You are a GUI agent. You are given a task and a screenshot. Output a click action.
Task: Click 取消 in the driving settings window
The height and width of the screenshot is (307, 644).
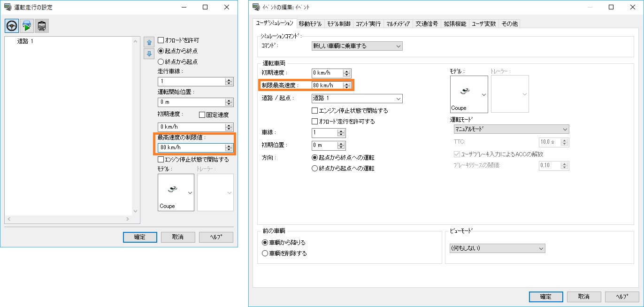pos(178,237)
